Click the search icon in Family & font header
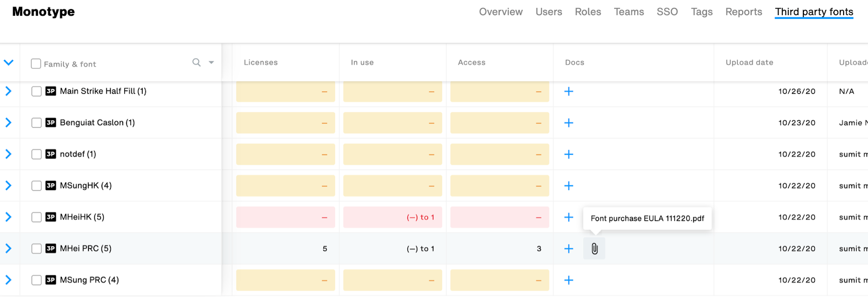Image resolution: width=868 pixels, height=297 pixels. (x=196, y=62)
